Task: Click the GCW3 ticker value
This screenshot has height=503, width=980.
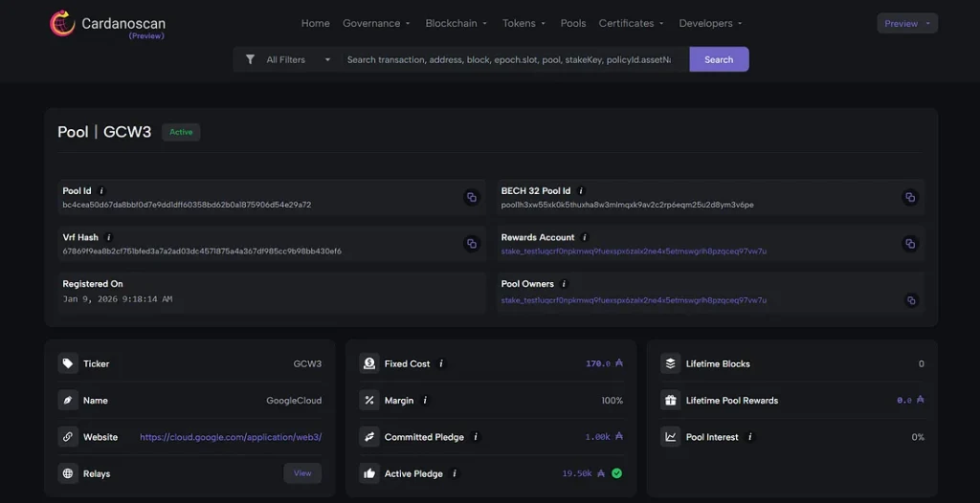Action: 307,363
